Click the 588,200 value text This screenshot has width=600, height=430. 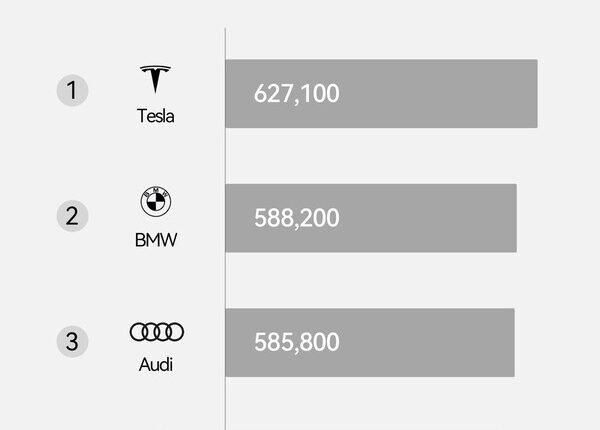pyautogui.click(x=297, y=218)
